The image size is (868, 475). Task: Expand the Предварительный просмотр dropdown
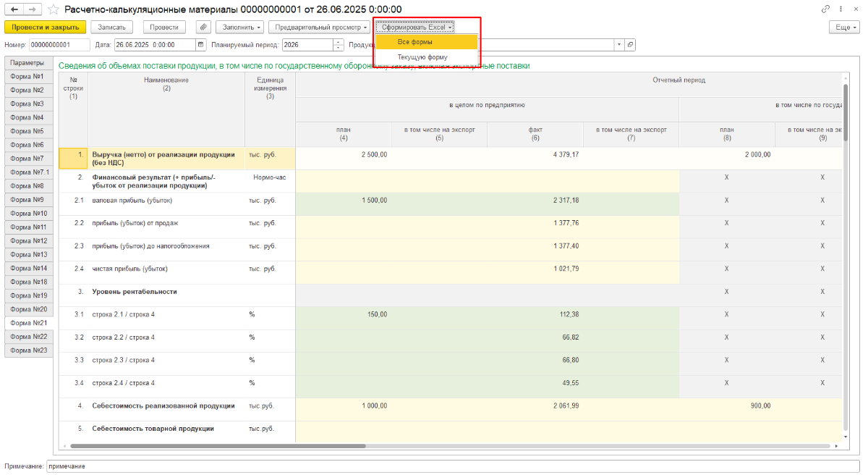point(319,27)
